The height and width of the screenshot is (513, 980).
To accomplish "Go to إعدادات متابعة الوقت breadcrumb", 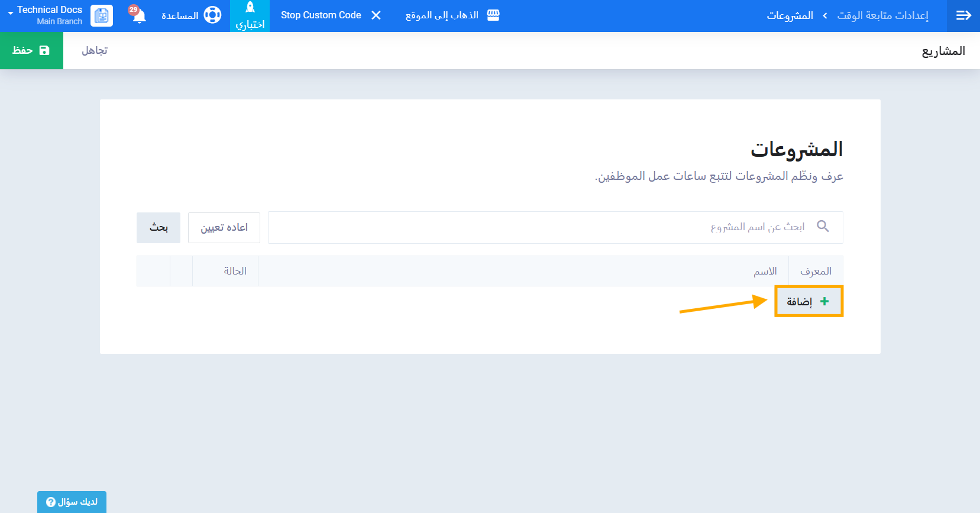I will click(882, 15).
